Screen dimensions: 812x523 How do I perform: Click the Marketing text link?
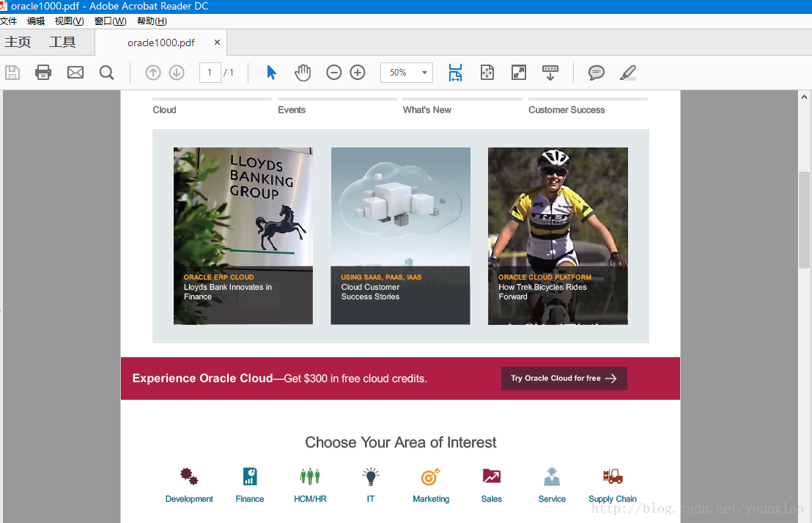click(431, 499)
